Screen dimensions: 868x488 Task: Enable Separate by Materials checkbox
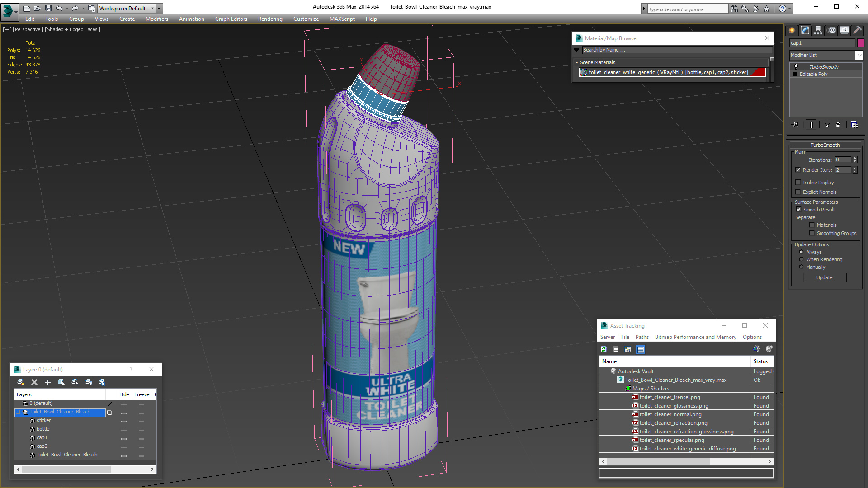pyautogui.click(x=812, y=225)
